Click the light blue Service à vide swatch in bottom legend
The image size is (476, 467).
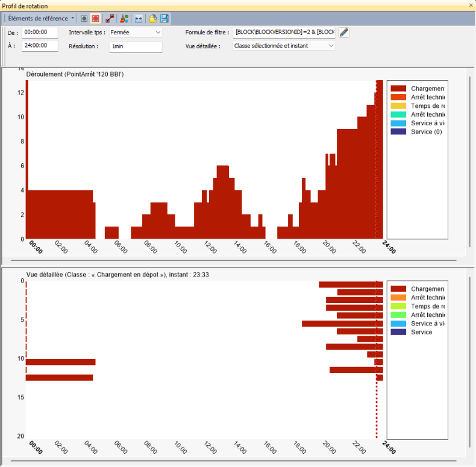coord(398,324)
